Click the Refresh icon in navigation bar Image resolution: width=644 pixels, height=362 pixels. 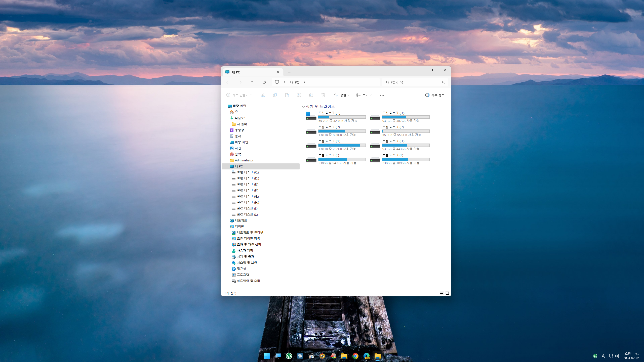click(264, 82)
